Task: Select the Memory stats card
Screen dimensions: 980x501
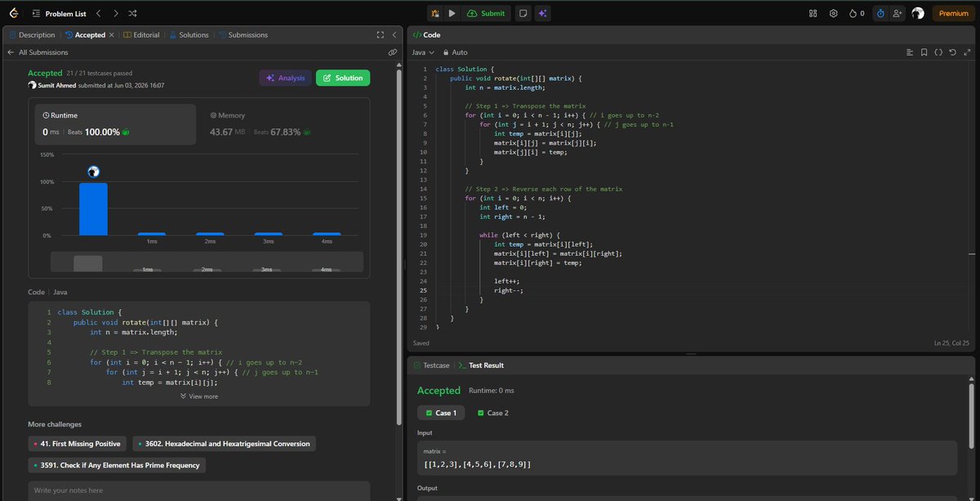Action: tap(283, 124)
